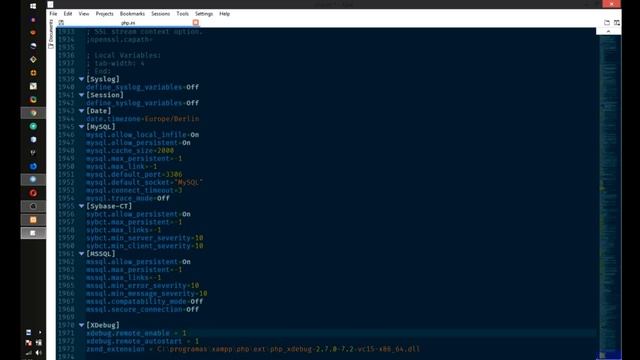Click the date.timezone=Europe/Berlin line
640x360 pixels.
point(142,119)
